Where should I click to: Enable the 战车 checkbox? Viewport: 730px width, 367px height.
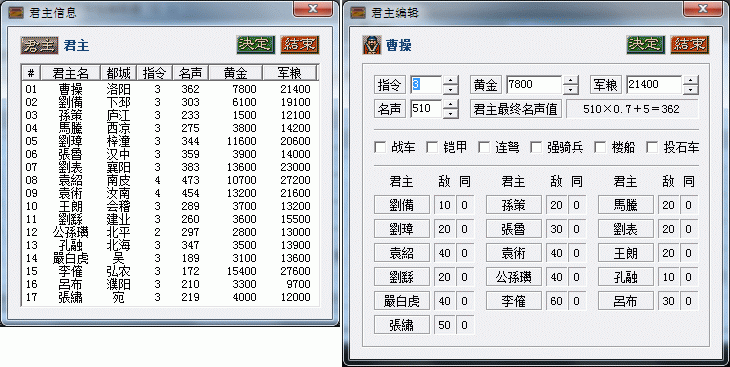380,148
